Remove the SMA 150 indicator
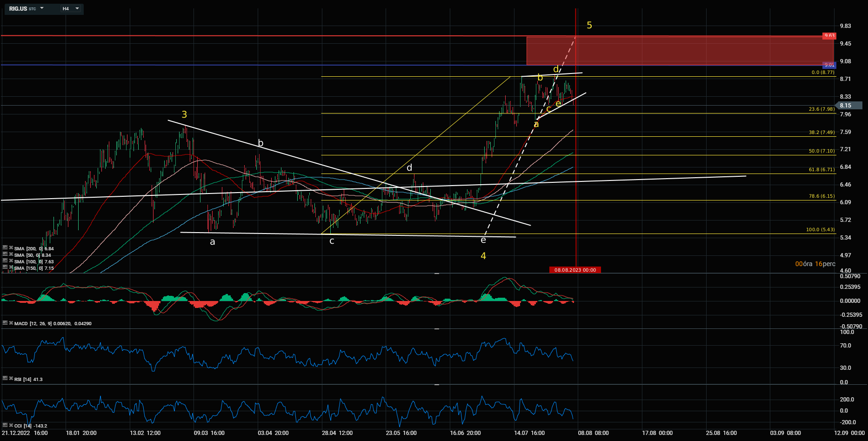 (x=11, y=267)
